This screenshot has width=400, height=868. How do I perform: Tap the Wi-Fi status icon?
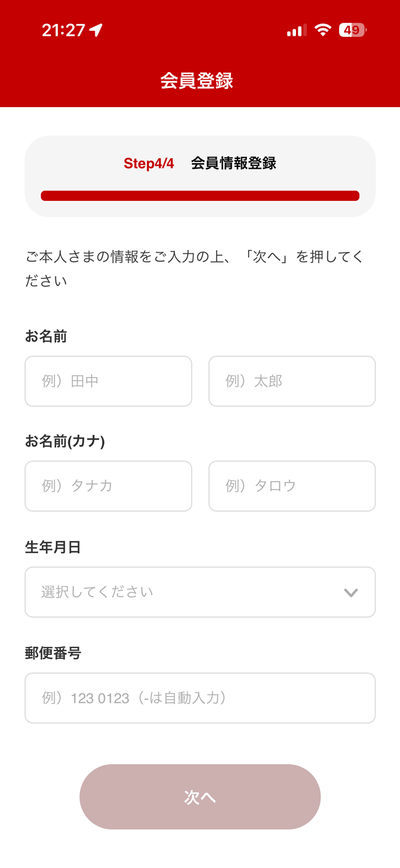pos(322,30)
